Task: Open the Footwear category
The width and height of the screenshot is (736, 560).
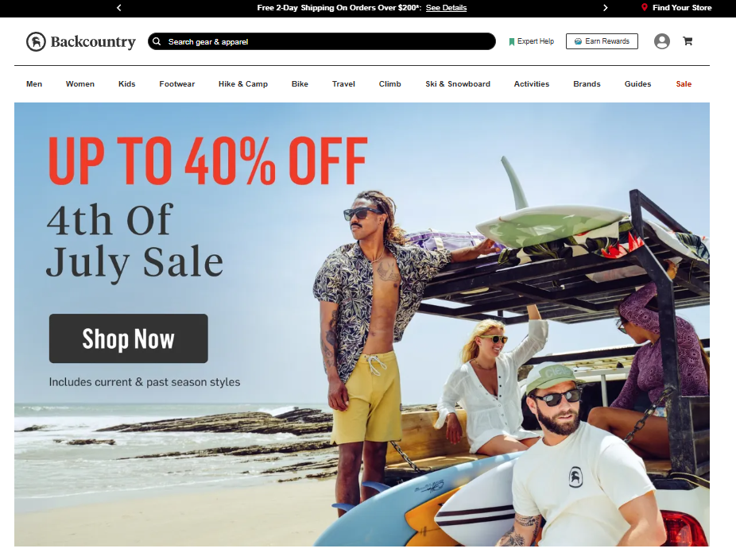Action: pyautogui.click(x=177, y=84)
